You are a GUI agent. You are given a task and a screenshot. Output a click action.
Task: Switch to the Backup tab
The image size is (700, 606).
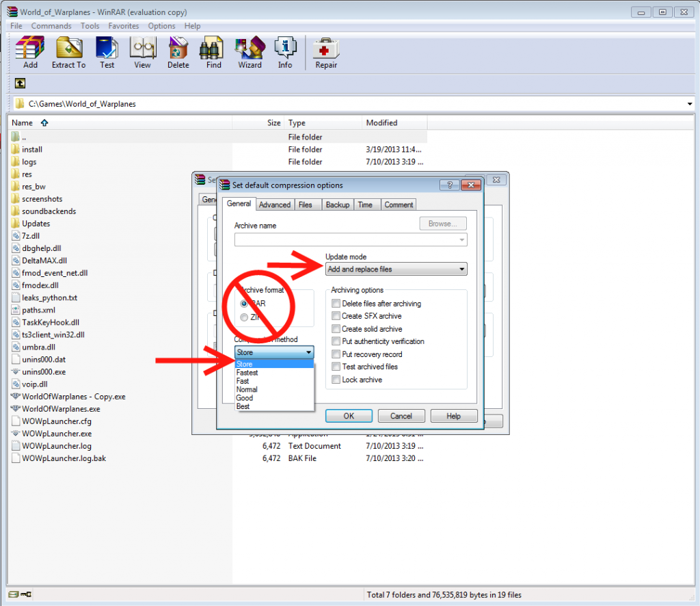(338, 205)
